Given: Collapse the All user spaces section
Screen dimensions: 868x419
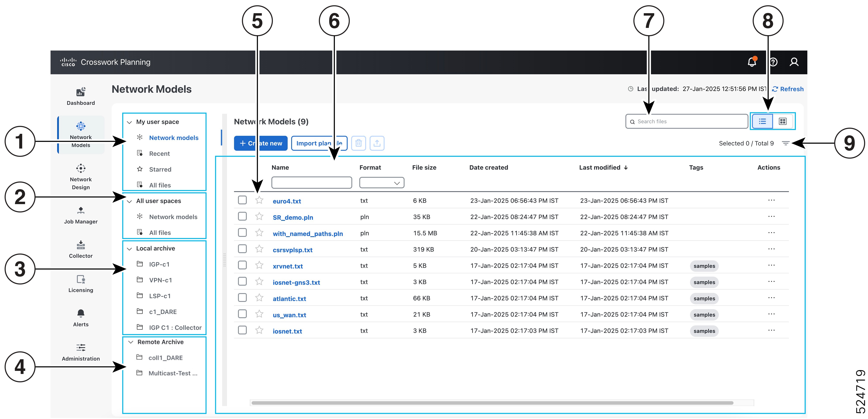Looking at the screenshot, I should tap(129, 201).
